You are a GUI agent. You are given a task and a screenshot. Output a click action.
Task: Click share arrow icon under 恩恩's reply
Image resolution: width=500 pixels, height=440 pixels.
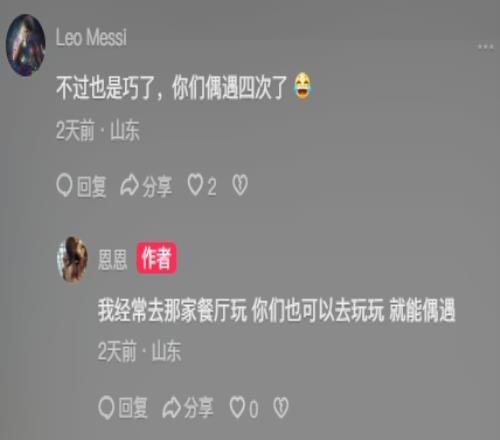[x=171, y=407]
